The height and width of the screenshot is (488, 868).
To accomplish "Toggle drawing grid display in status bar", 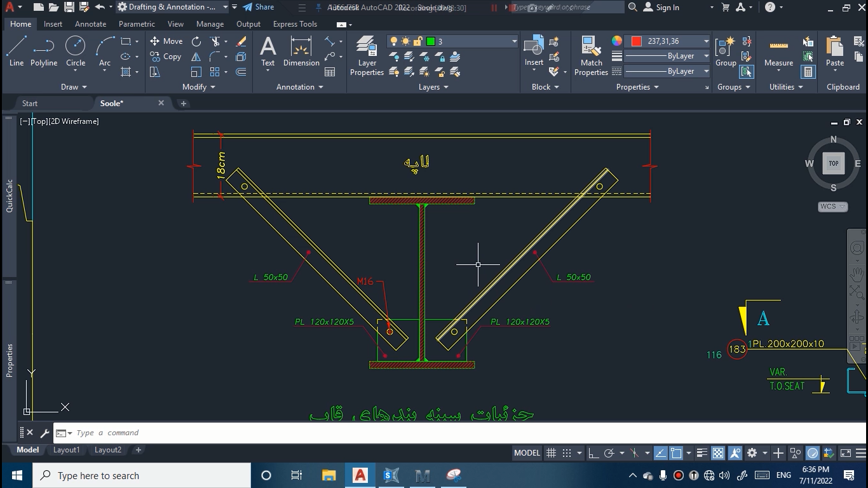I will [x=552, y=453].
